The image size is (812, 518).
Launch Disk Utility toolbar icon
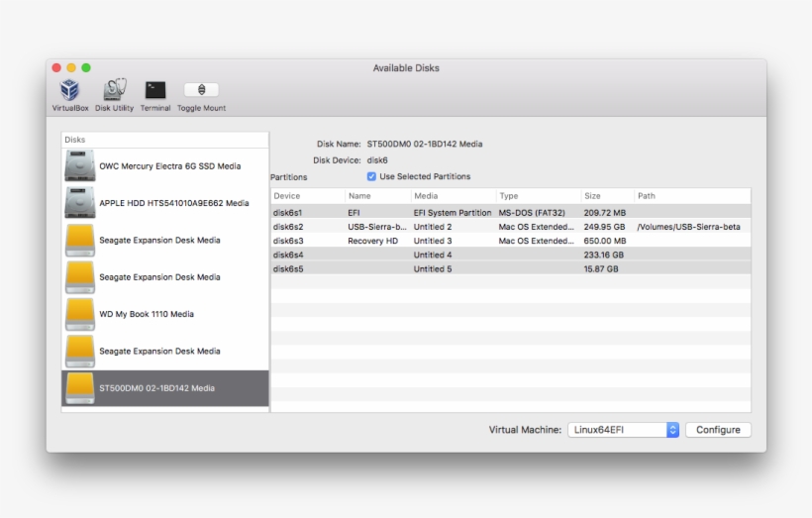pos(114,95)
